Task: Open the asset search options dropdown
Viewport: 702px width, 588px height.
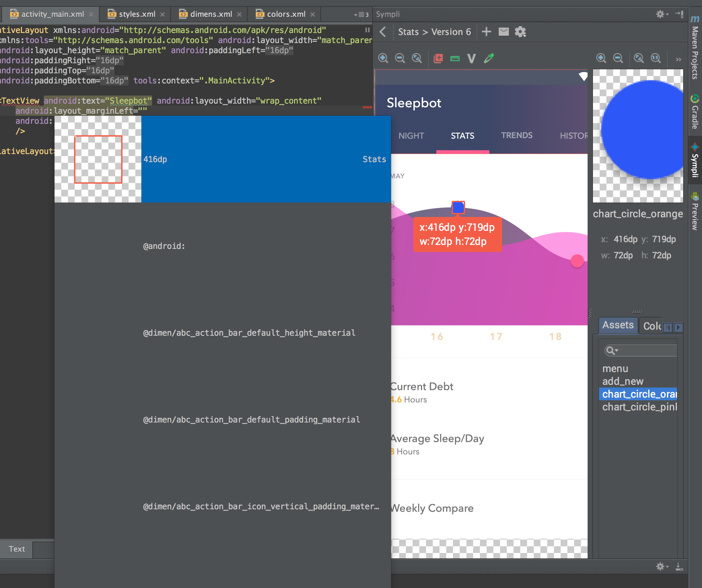Action: tap(611, 351)
